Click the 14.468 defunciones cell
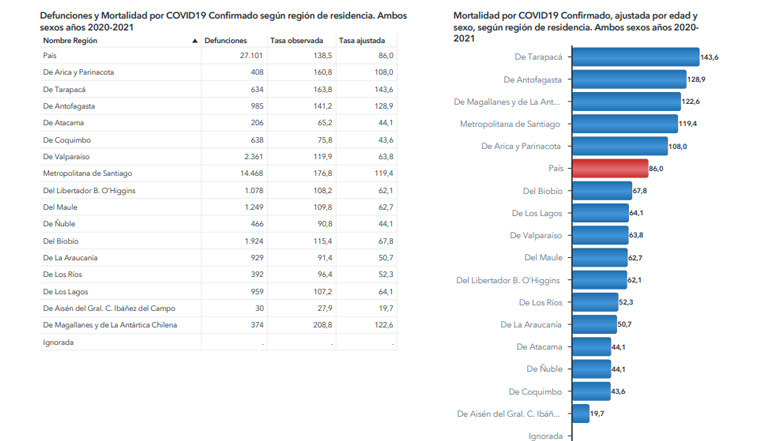 pyautogui.click(x=231, y=174)
